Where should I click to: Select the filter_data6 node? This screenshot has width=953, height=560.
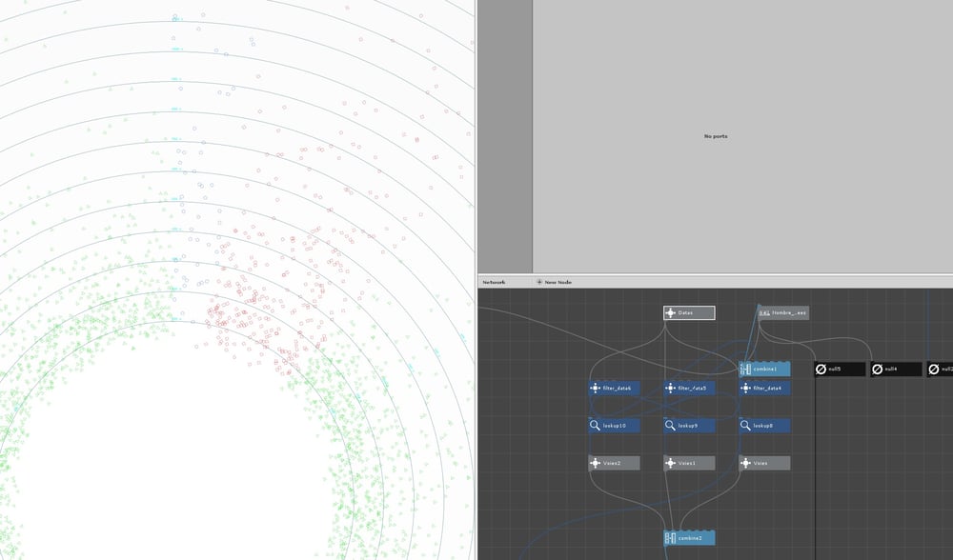point(614,389)
